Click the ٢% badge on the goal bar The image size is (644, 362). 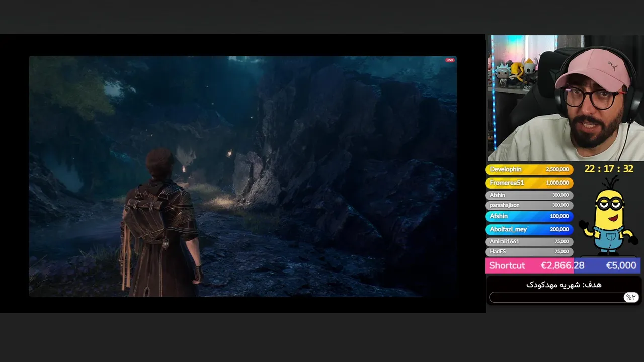pyautogui.click(x=631, y=297)
